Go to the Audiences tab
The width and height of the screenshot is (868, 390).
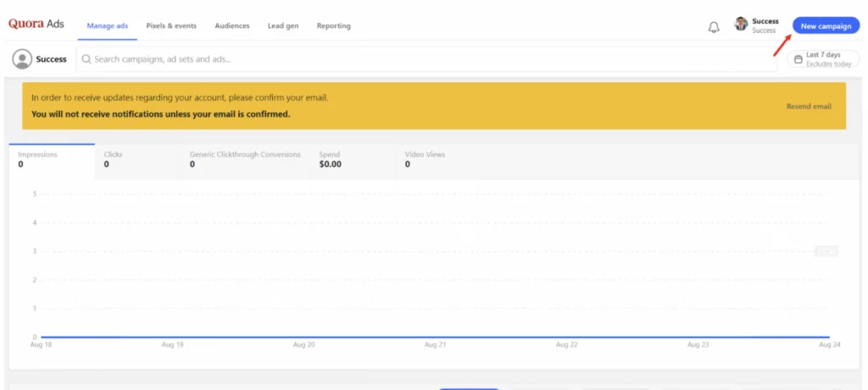[232, 26]
